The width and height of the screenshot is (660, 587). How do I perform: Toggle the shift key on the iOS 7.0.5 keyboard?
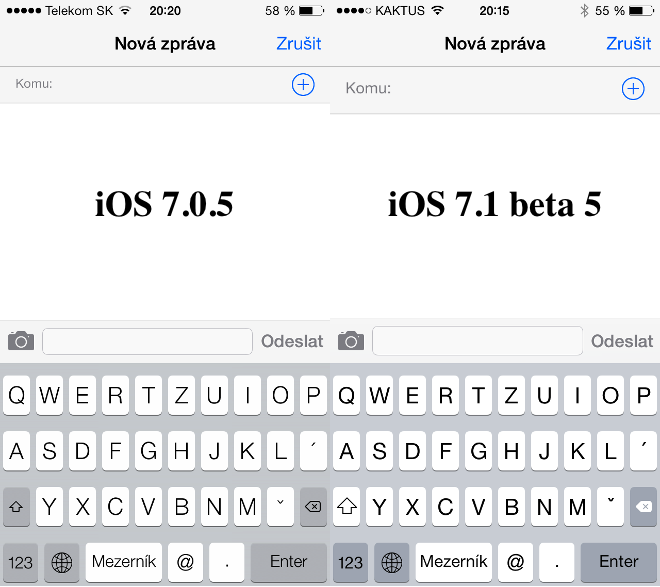pyautogui.click(x=17, y=507)
